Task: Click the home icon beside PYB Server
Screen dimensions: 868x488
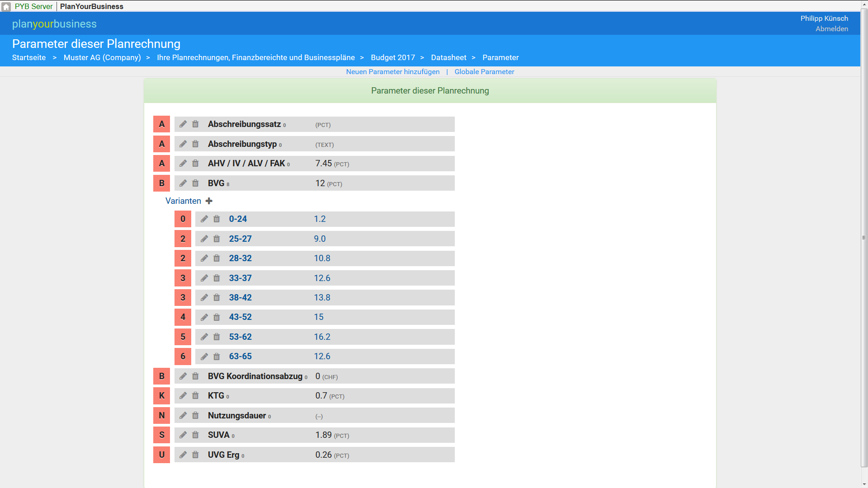Action: [x=6, y=6]
